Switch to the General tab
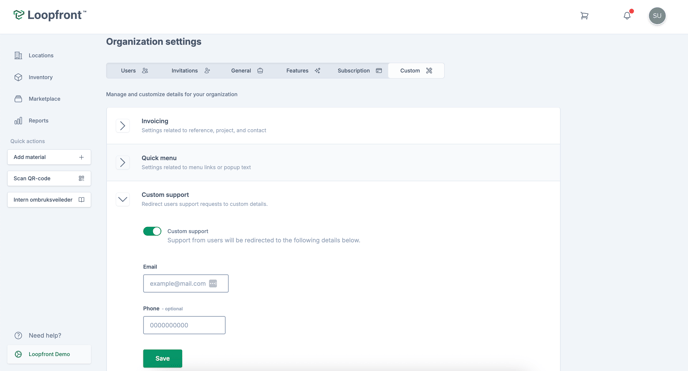688x371 pixels. [x=247, y=71]
